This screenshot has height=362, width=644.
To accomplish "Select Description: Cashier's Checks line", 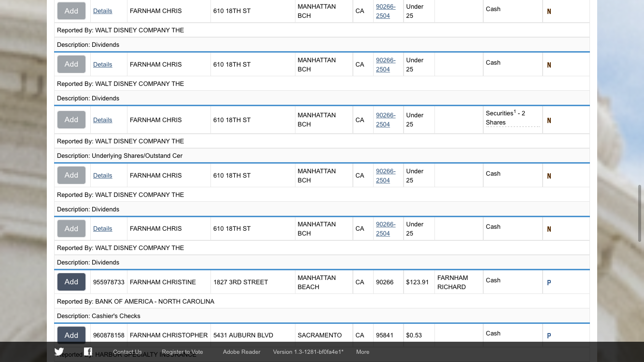I will (x=98, y=316).
